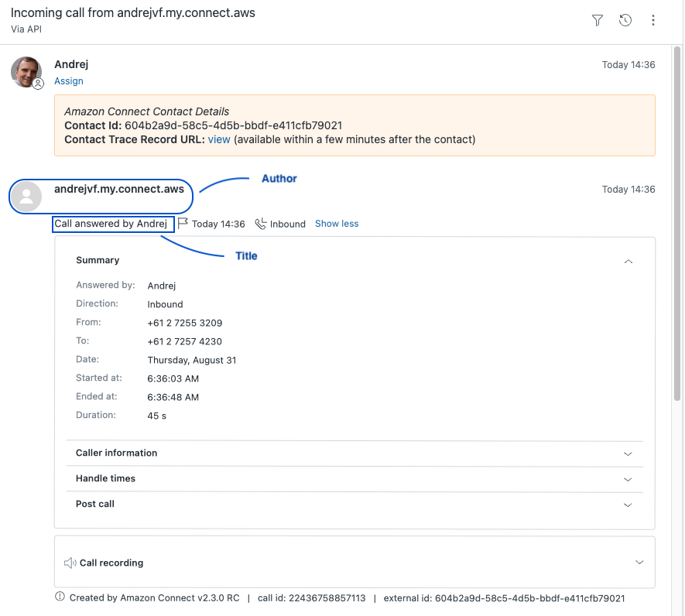This screenshot has width=685, height=616.
Task: Open the history clock icon
Action: (x=625, y=21)
